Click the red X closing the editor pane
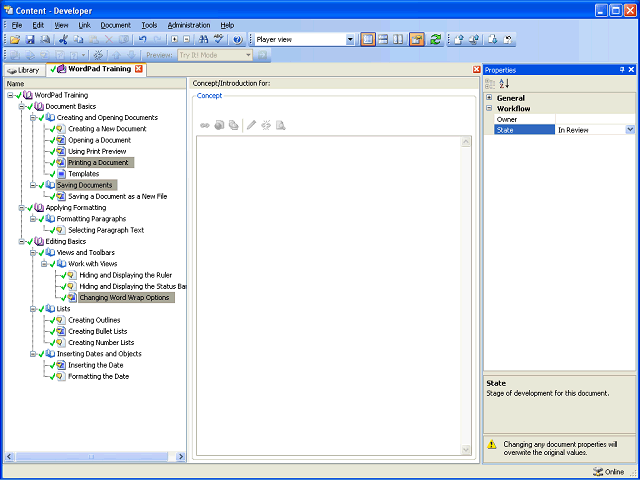The width and height of the screenshot is (640, 480). pyautogui.click(x=476, y=70)
